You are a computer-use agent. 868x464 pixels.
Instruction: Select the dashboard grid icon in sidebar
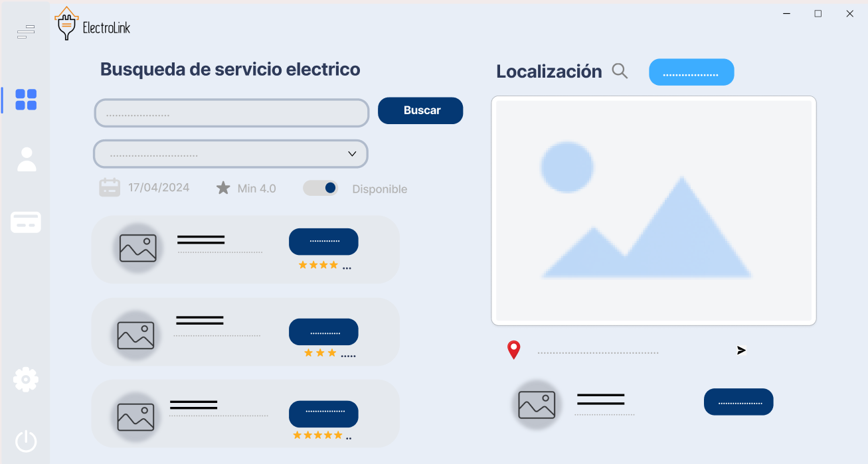coord(26,100)
